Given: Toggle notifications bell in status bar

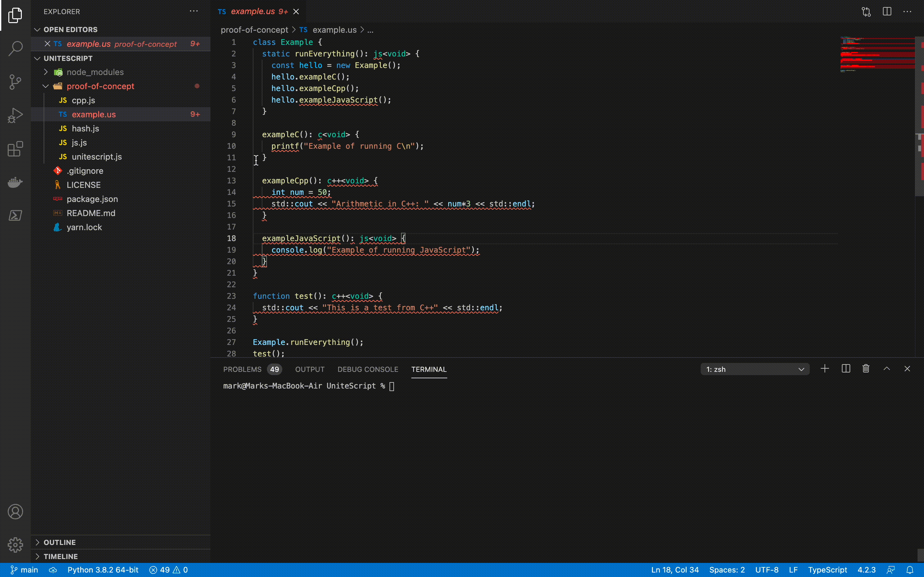Looking at the screenshot, I should click(910, 570).
